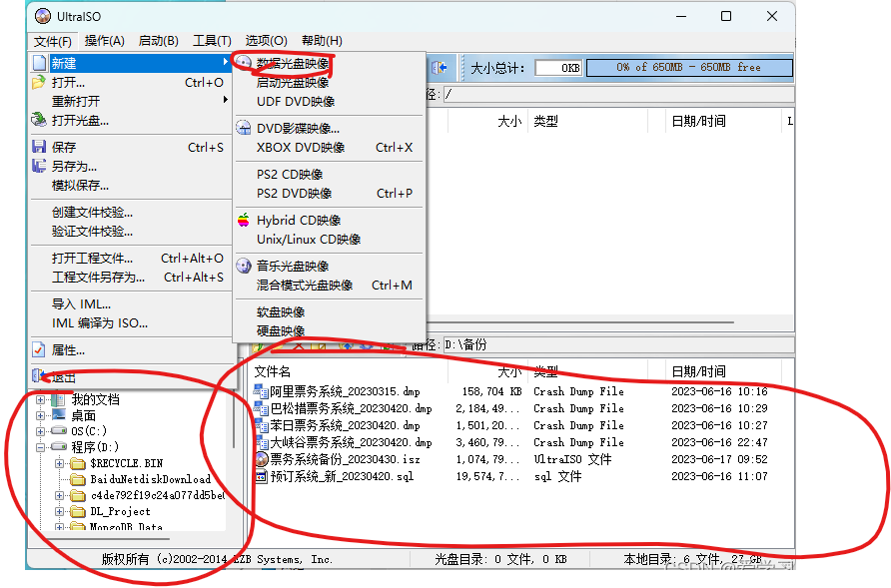
Task: Click the New document icon beside 新建
Action: [x=39, y=63]
